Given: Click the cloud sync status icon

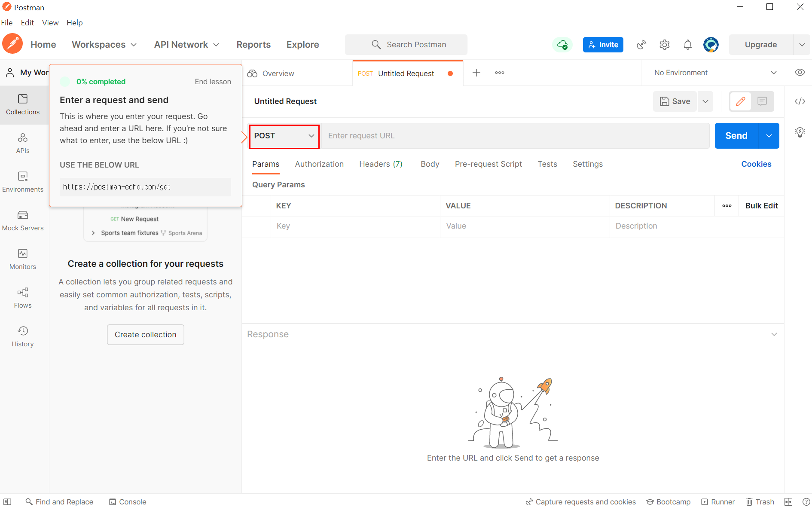Looking at the screenshot, I should 562,45.
